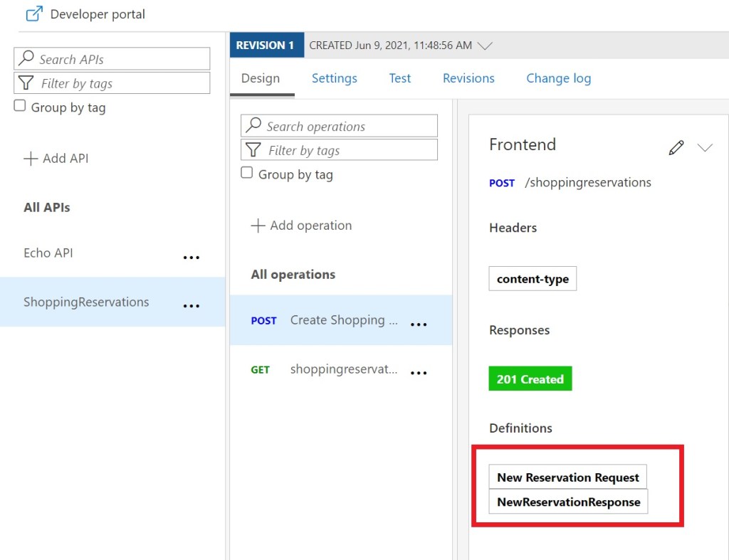Screen dimensions: 729x560
Task: Open the POST Create Shopping operation ellipsis menu
Action: point(419,324)
